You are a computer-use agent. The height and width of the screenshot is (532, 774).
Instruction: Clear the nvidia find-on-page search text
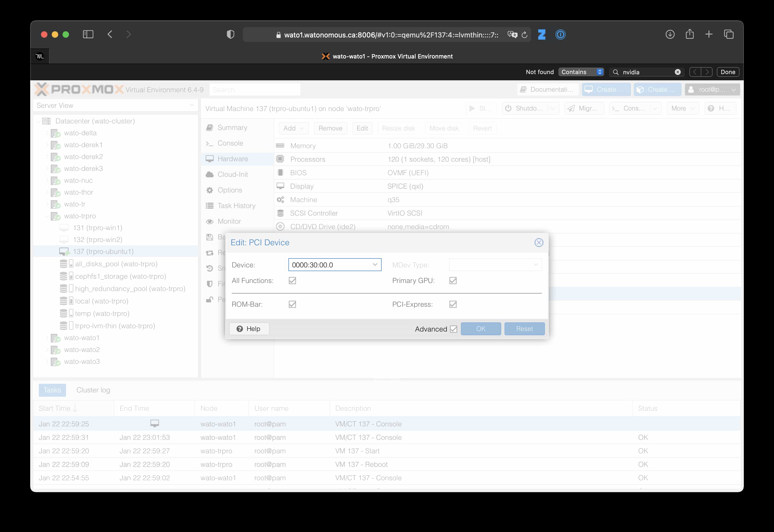[x=677, y=72]
